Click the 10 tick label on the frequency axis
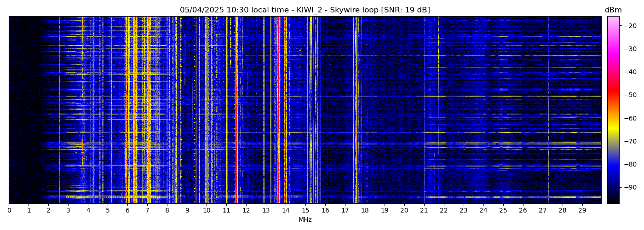The image size is (644, 230). 207,211
